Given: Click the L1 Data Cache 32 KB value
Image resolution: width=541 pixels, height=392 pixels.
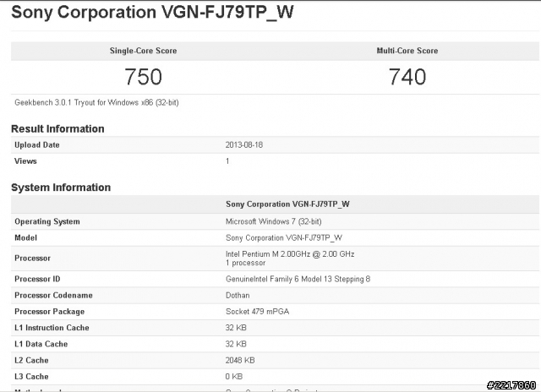Looking at the screenshot, I should click(x=236, y=344).
